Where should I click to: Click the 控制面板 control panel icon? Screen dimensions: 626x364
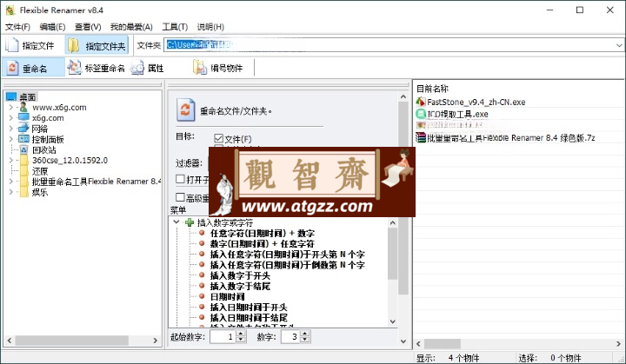[24, 139]
